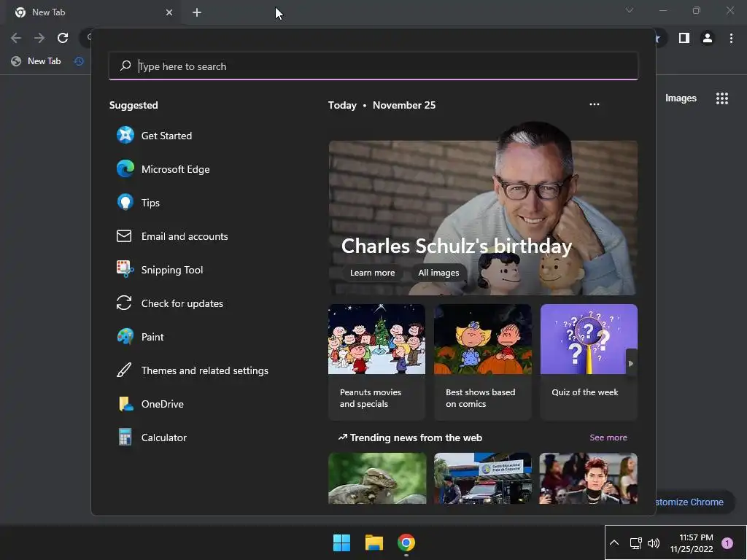Open police vehicle trending news thumbnail
Image resolution: width=747 pixels, height=560 pixels.
(483, 478)
